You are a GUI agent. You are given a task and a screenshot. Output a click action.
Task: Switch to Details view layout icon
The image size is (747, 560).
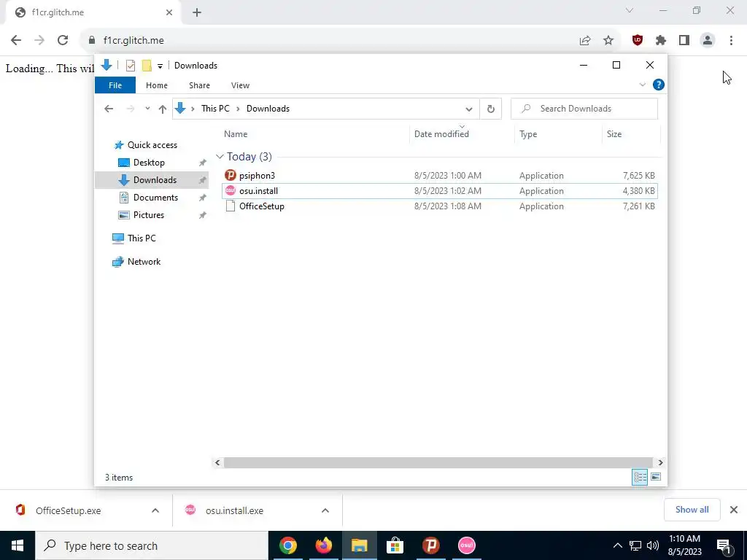[640, 477]
